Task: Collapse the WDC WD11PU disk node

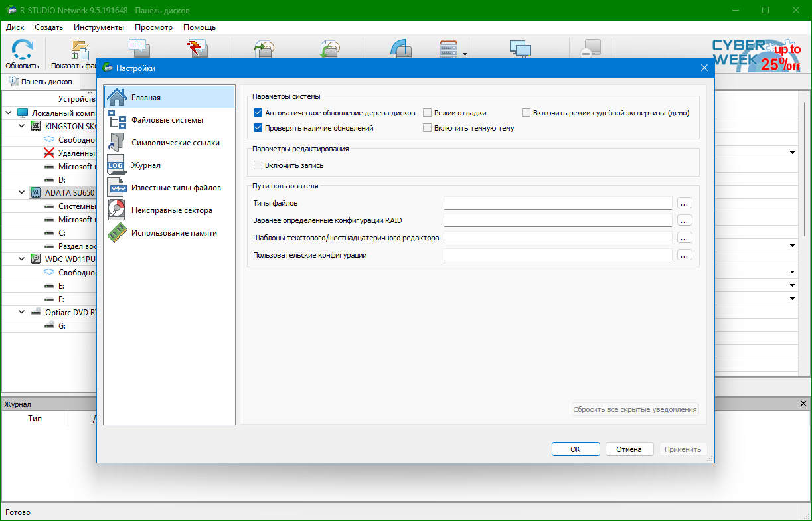Action: coord(22,259)
